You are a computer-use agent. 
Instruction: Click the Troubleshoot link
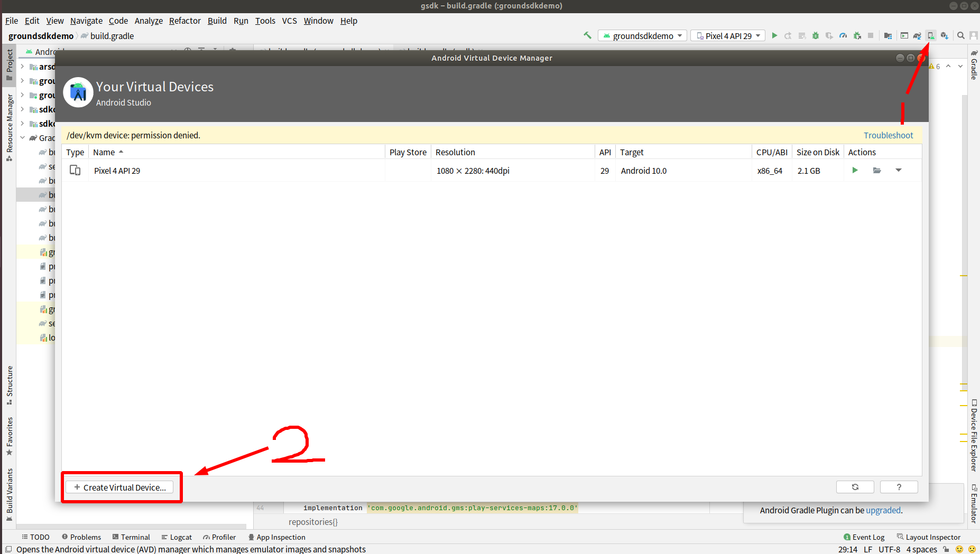pos(888,135)
